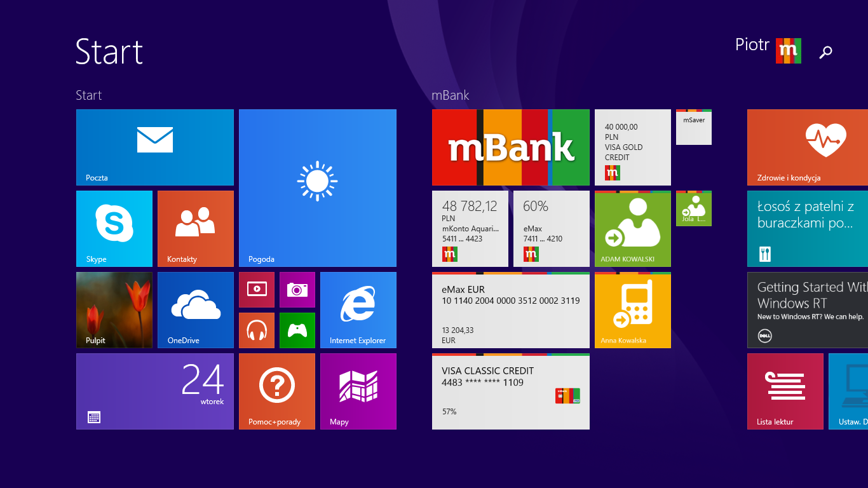Click the '57%' value on VISA CLASSIC tile
Screen dimensions: 868x488
(x=449, y=412)
